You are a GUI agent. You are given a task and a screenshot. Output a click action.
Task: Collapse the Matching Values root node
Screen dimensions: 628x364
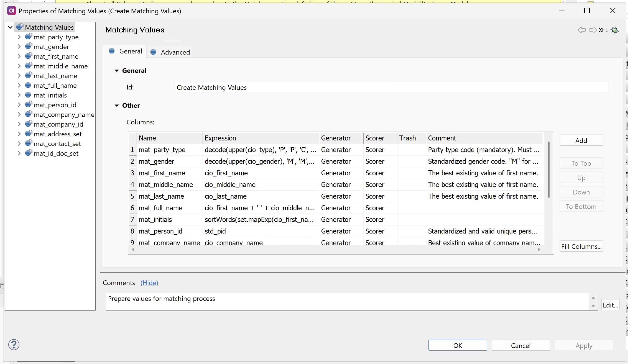10,27
